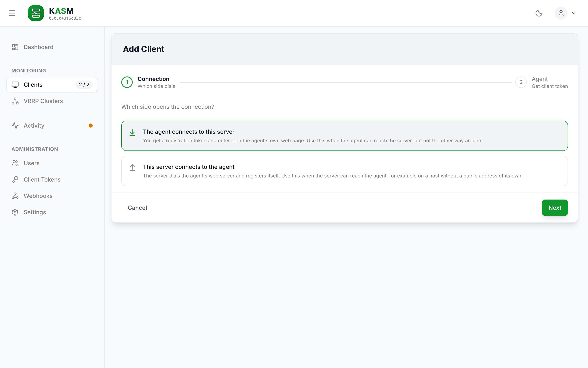Click the Clients monitor icon
The image size is (588, 368).
pyautogui.click(x=15, y=85)
